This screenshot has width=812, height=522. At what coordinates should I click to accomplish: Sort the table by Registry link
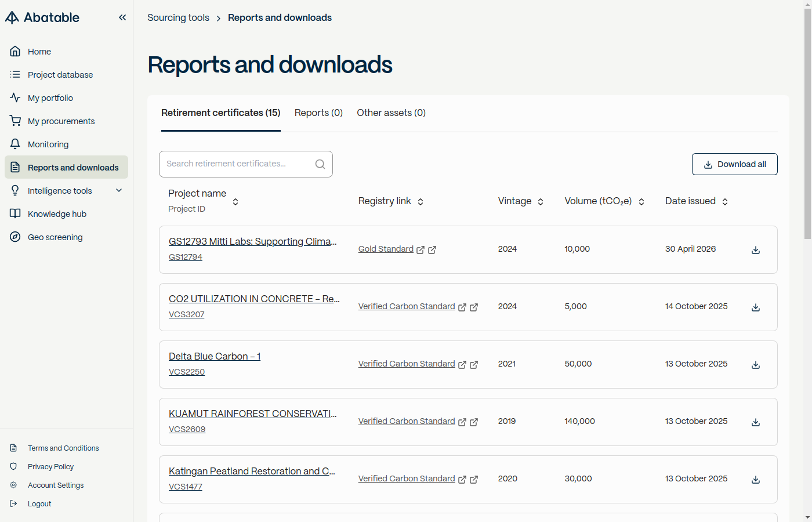pos(420,201)
